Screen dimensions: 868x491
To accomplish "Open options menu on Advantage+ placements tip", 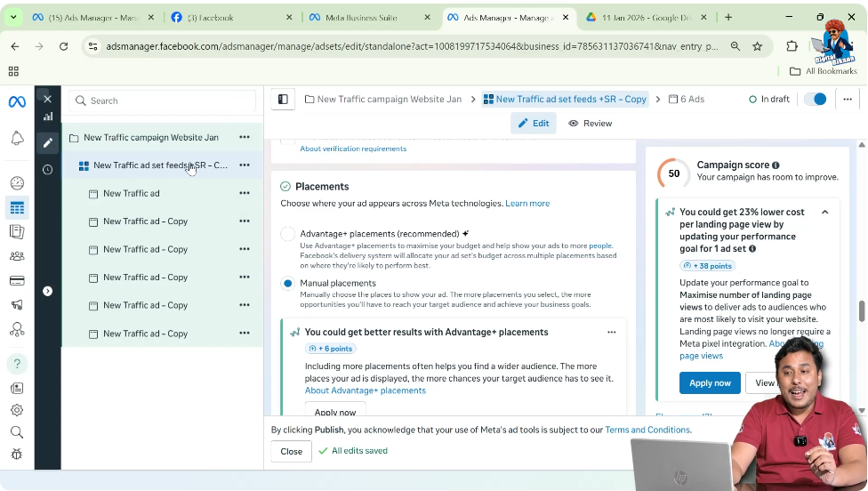I will coord(611,333).
